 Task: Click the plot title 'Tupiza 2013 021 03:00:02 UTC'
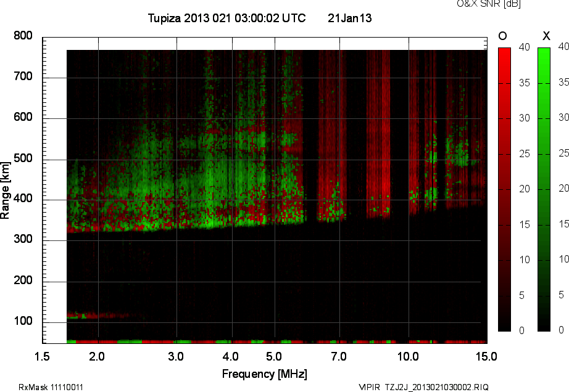[x=227, y=18]
